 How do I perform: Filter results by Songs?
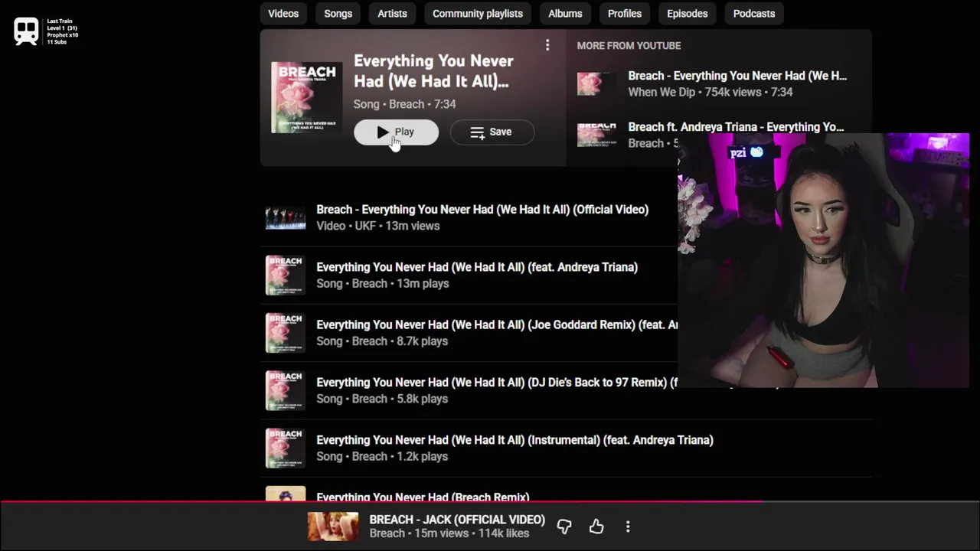click(338, 13)
